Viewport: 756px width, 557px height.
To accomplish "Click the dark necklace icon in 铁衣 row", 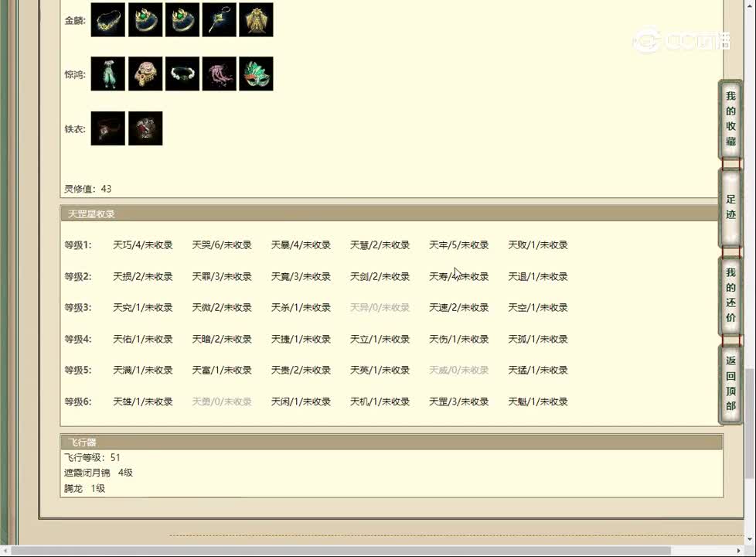I will (108, 128).
